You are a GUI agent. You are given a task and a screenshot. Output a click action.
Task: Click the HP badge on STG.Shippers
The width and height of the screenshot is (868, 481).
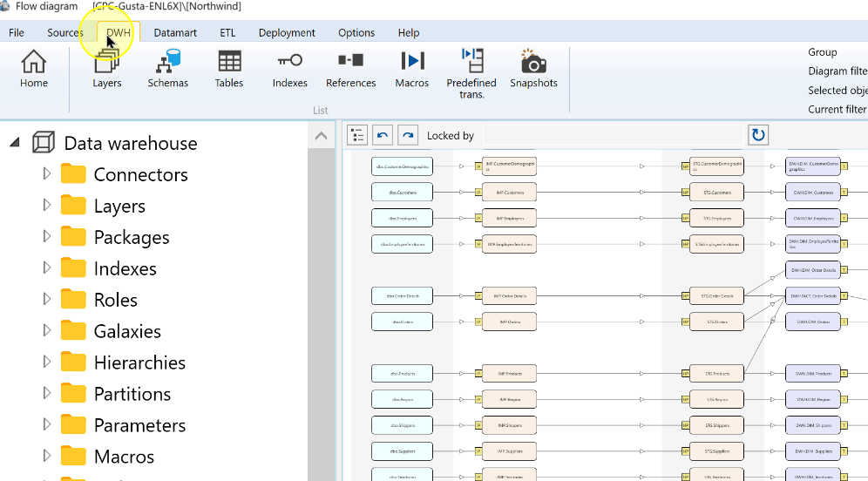[685, 425]
